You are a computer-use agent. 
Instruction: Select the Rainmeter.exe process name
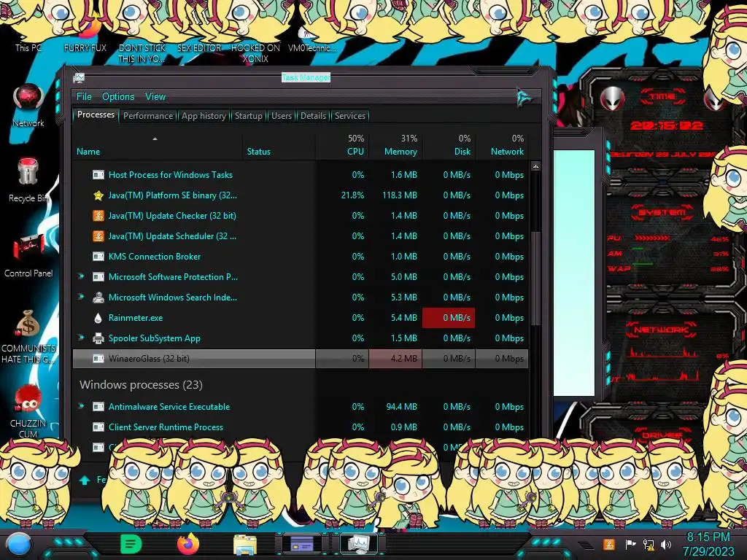[136, 318]
